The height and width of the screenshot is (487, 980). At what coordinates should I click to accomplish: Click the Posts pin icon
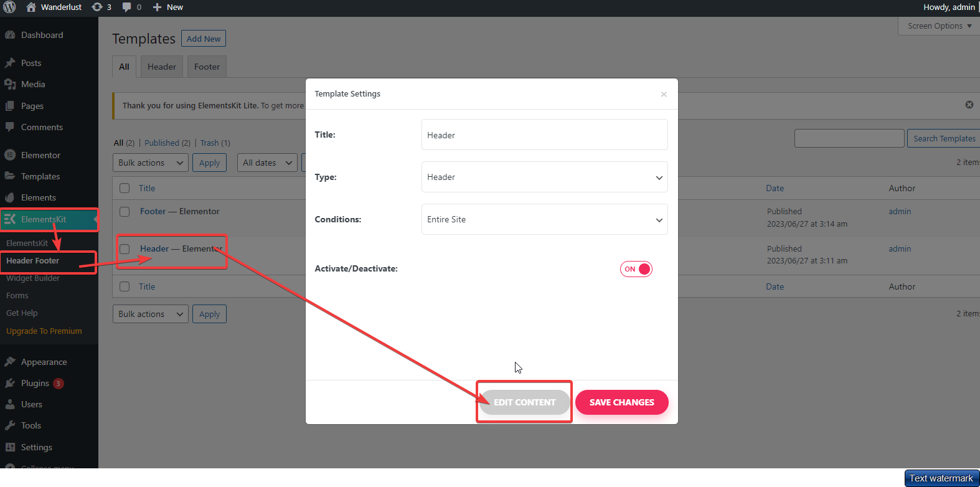[x=10, y=63]
